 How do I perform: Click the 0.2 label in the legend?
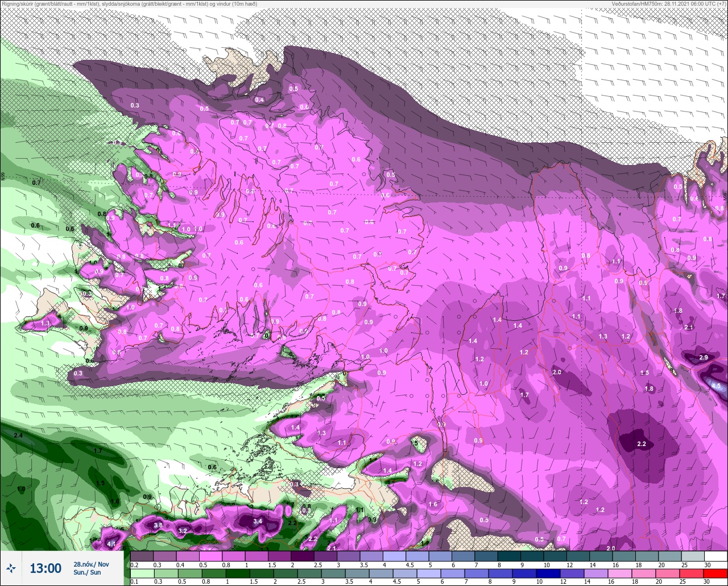click(x=134, y=564)
